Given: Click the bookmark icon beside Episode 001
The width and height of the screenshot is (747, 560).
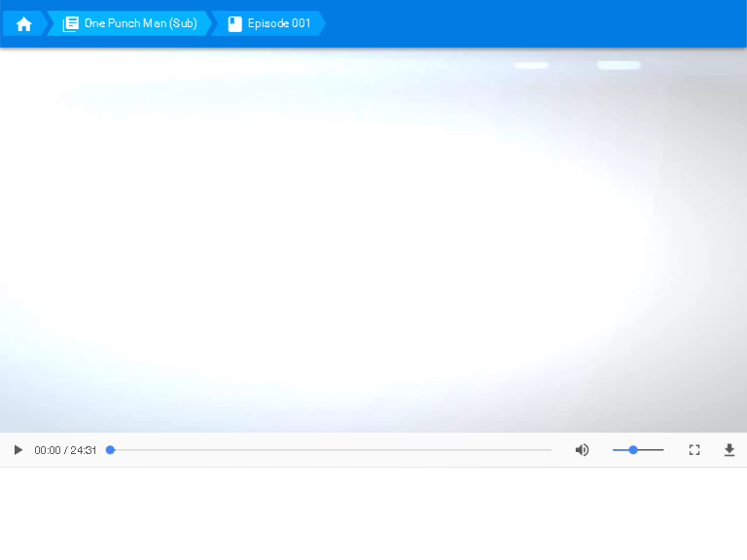Looking at the screenshot, I should point(234,23).
